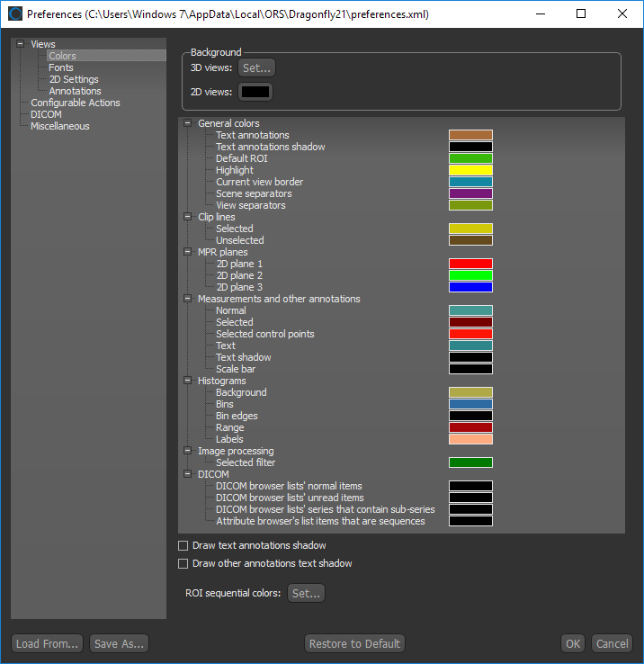The image size is (644, 664).
Task: Select Fonts in the preferences tree
Action: tap(61, 67)
